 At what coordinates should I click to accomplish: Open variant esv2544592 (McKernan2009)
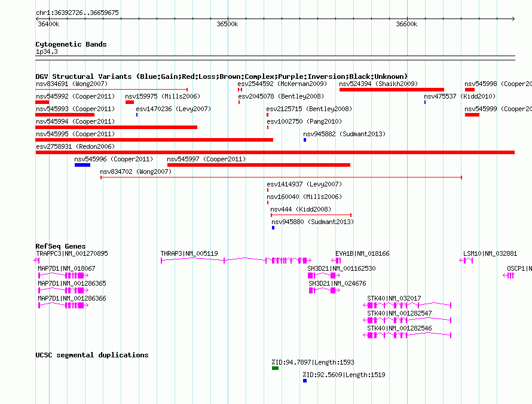pos(282,84)
